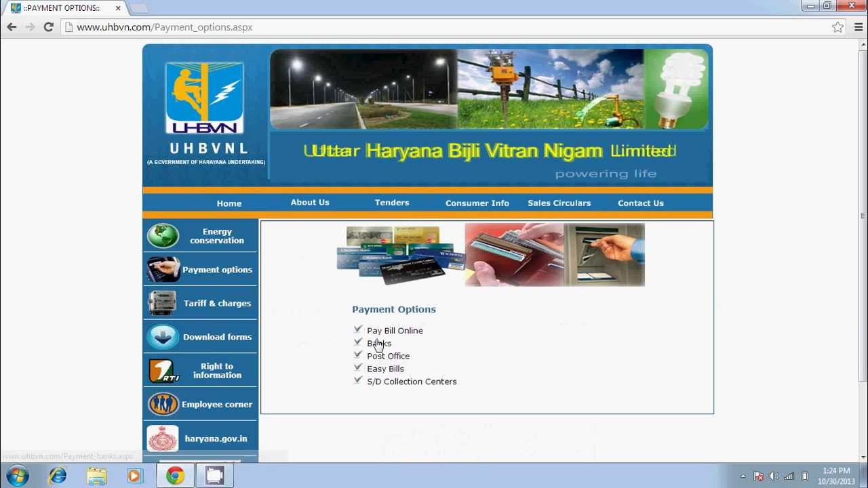Image resolution: width=868 pixels, height=488 pixels.
Task: Click the page scrollbar's up arrow
Action: coord(862,46)
